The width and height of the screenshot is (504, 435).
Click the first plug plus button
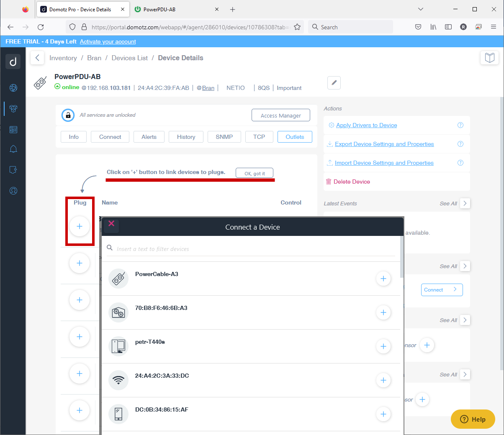(80, 226)
